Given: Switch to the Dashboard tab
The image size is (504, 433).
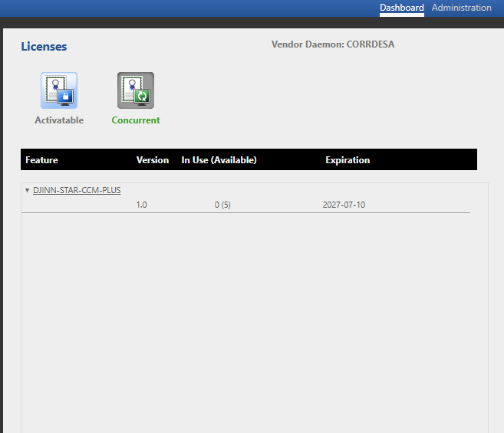Looking at the screenshot, I should (x=402, y=8).
